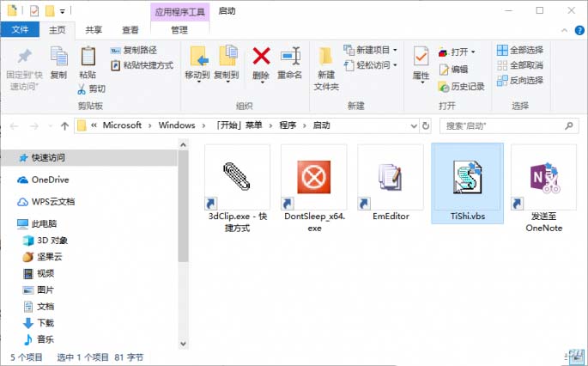Viewport: 588px width, 366px height.
Task: Click 剪切 (Cut) scissors button
Action: pos(92,89)
